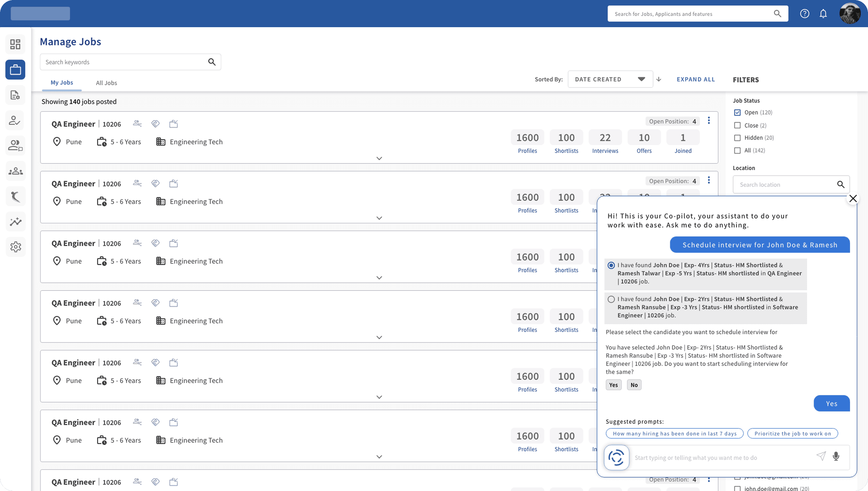Click the settings gear in left sidebar
This screenshot has height=491, width=868.
tap(15, 247)
